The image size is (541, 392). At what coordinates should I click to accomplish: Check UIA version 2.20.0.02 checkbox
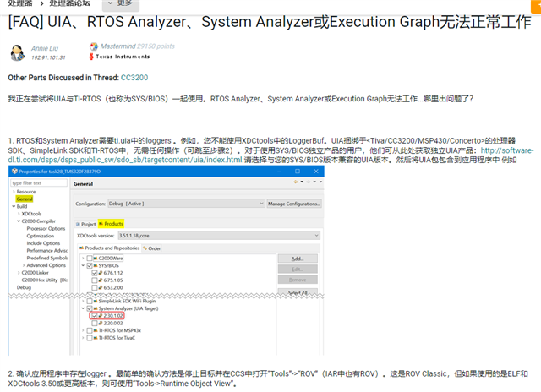point(95,323)
